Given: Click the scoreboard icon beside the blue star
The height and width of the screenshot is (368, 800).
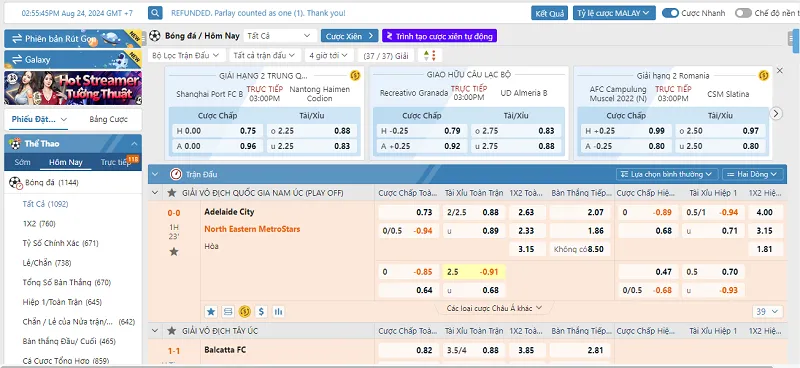Looking at the screenshot, I should [x=228, y=311].
